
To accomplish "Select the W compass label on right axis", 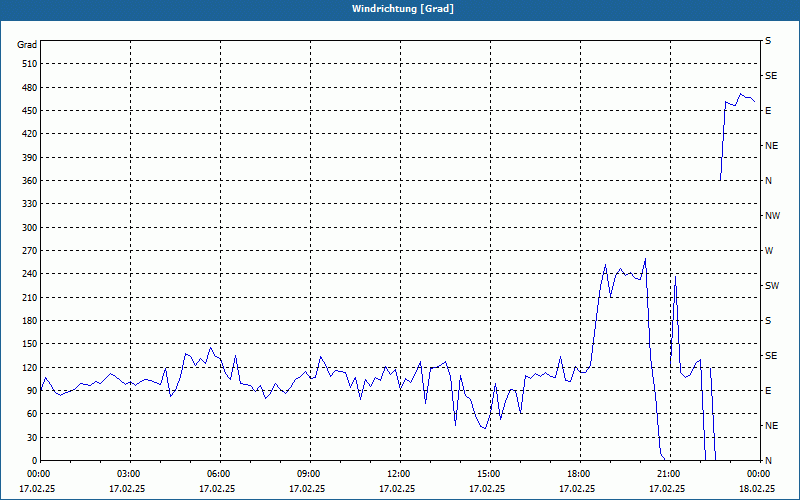I will (x=769, y=251).
